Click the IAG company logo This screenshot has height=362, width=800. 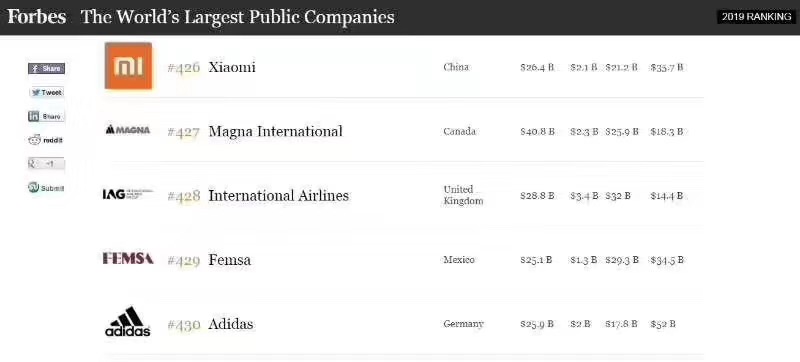[128, 194]
